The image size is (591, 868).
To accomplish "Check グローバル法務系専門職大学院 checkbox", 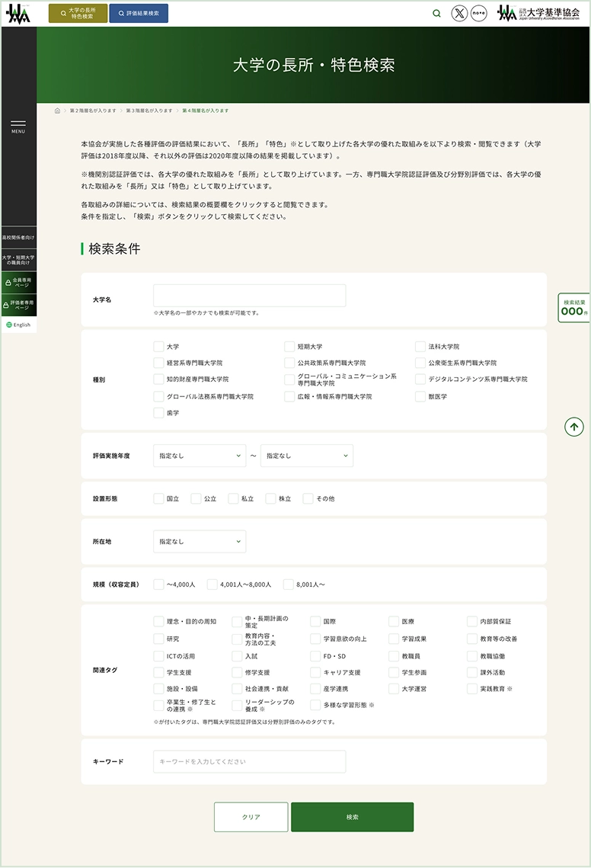I will click(x=159, y=396).
